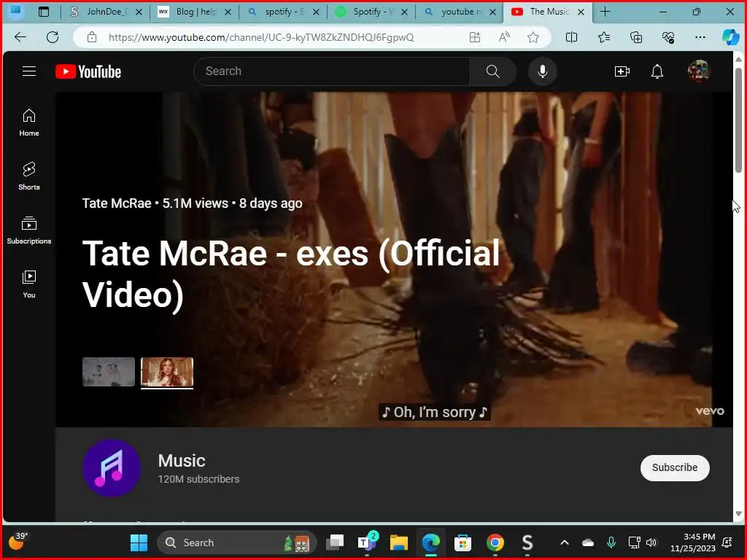Screen dimensions: 747x560
Task: Start voice search with microphone icon
Action: coord(542,71)
